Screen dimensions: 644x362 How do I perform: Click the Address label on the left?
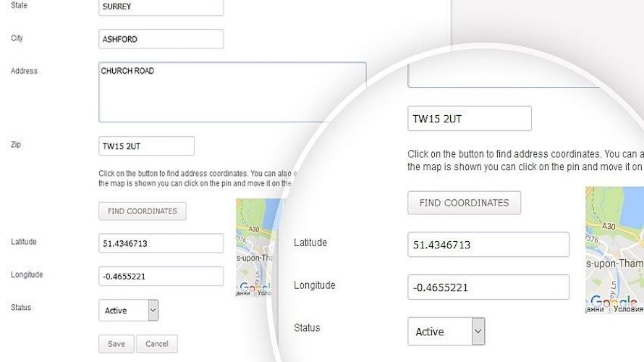point(24,71)
